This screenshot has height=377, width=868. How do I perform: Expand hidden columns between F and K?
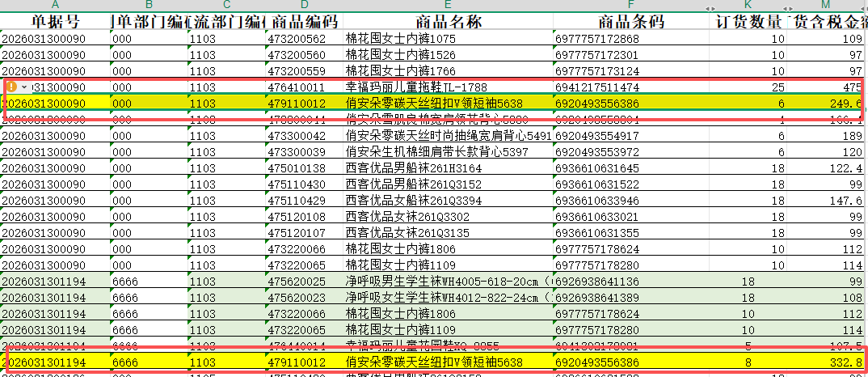(x=710, y=7)
